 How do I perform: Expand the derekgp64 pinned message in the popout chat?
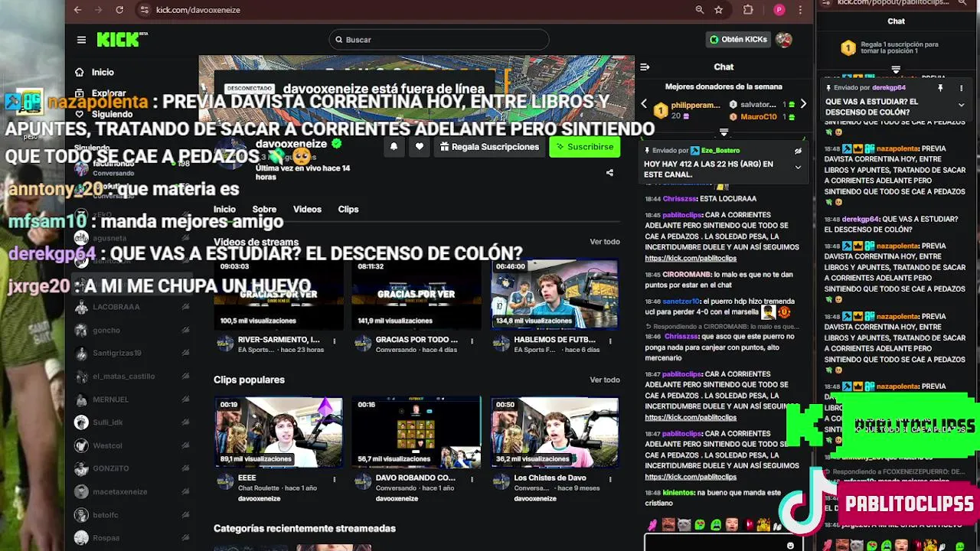pos(961,105)
